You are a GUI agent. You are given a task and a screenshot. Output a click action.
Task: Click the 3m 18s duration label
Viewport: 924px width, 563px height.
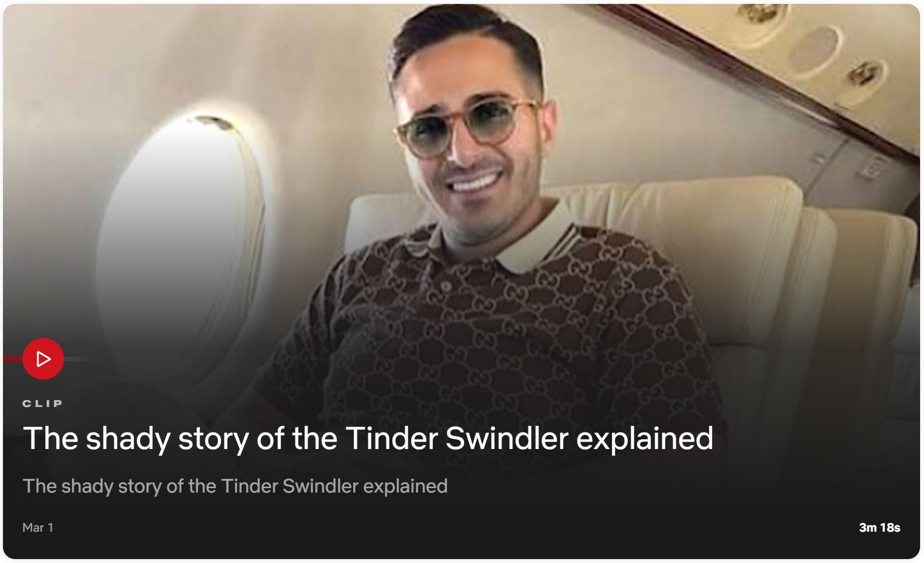pos(879,528)
